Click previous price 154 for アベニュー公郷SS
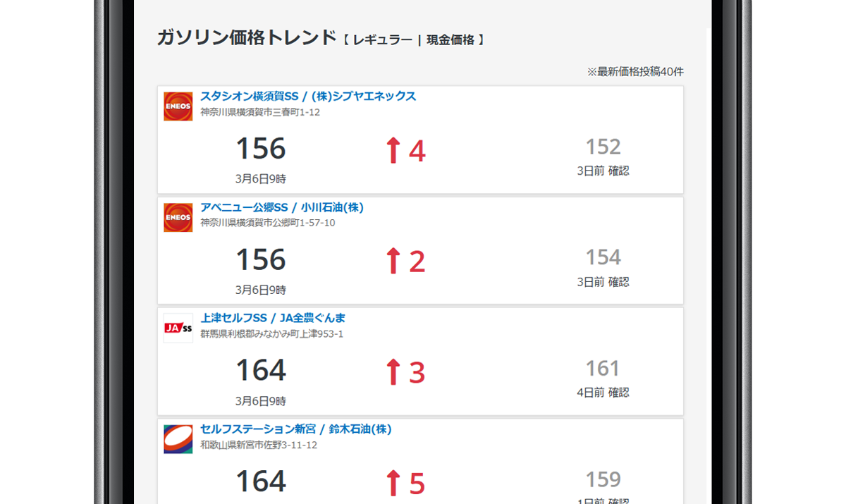The image size is (846, 504). pos(603,257)
